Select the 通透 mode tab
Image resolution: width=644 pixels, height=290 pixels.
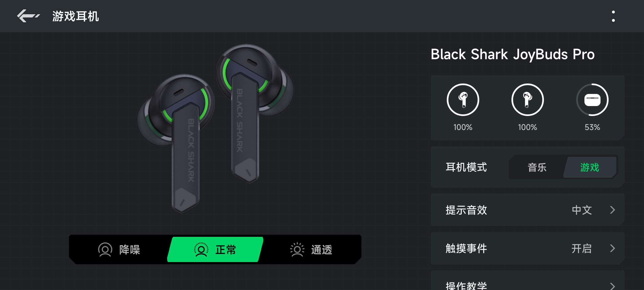click(x=311, y=250)
